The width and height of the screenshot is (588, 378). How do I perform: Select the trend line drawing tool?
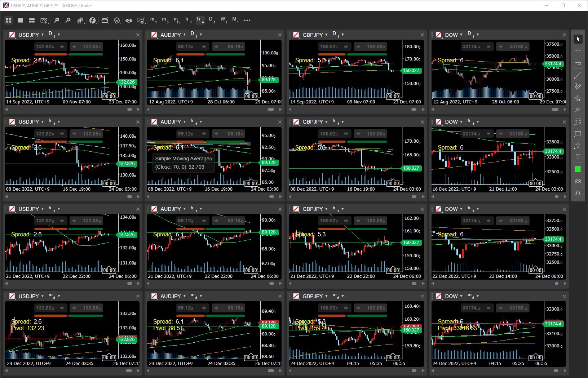578,75
